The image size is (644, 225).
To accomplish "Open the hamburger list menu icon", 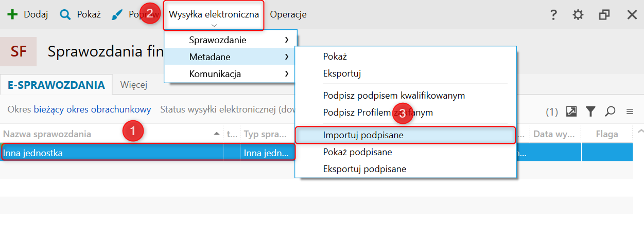I will click(629, 111).
